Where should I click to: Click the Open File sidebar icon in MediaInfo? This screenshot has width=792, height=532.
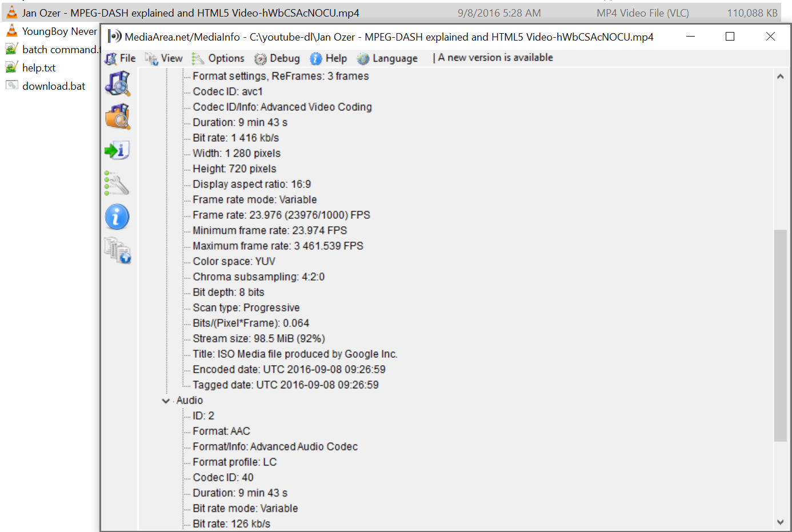(x=118, y=83)
